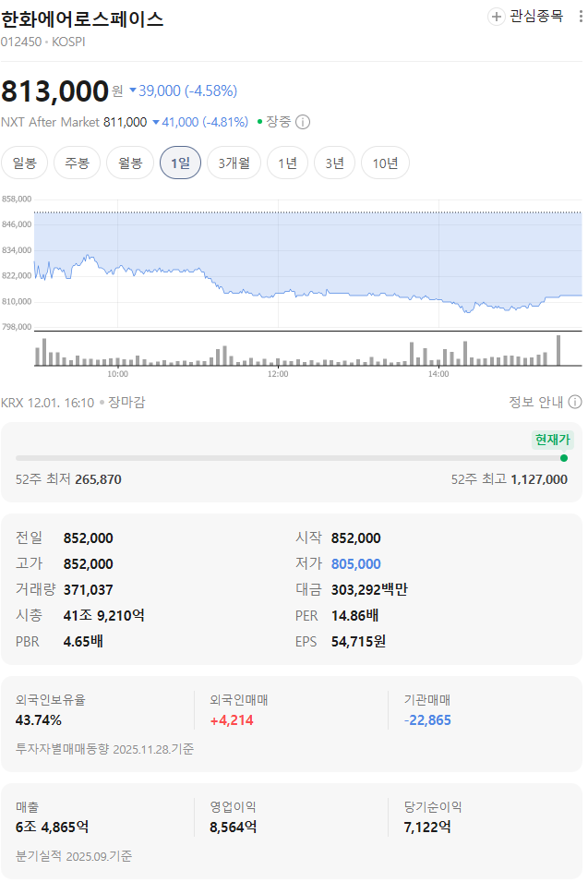Add stock to 관심종목 watchlist
This screenshot has height=882, width=588.
[x=525, y=17]
